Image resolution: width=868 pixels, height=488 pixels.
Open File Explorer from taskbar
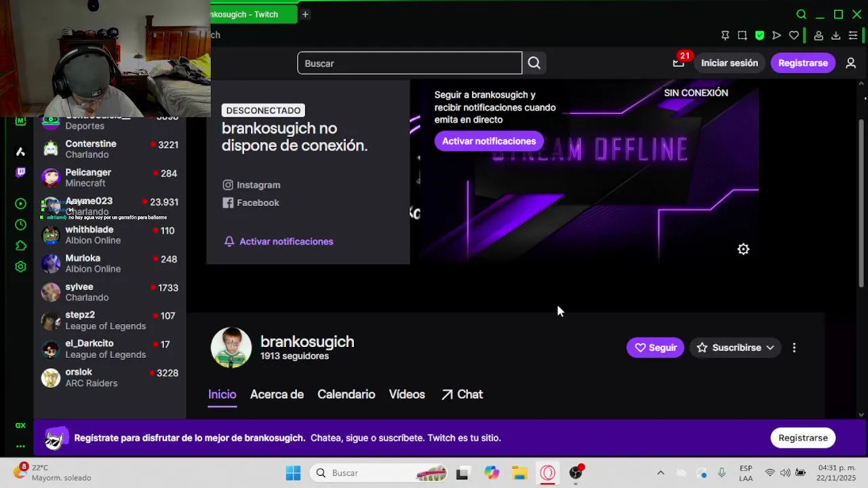click(x=519, y=473)
